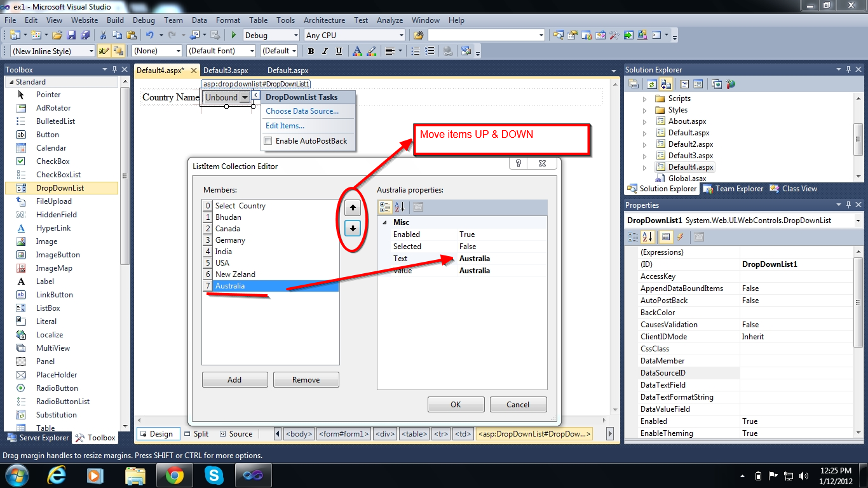Select RadioButtonList control in the Toolbox
The image size is (868, 488).
coord(62,402)
